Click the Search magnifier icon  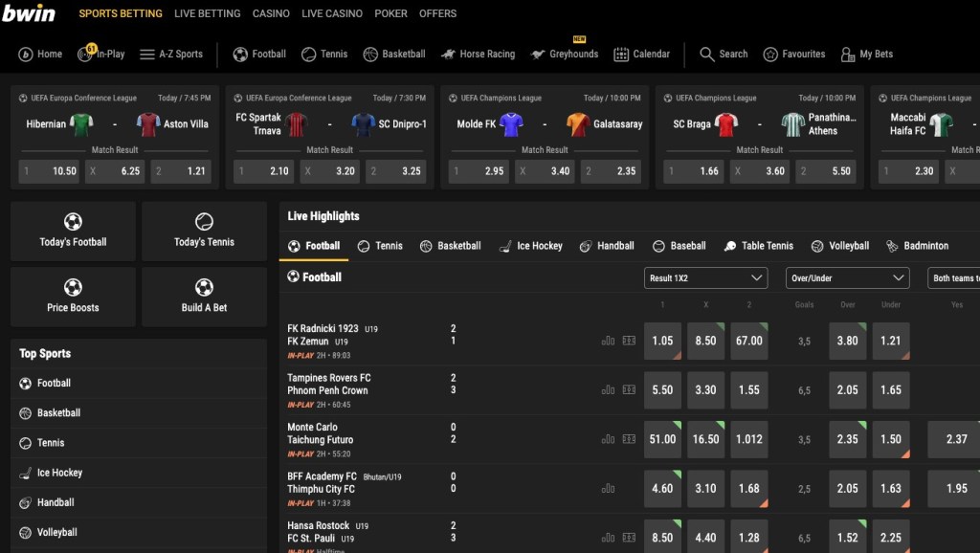pyautogui.click(x=707, y=55)
